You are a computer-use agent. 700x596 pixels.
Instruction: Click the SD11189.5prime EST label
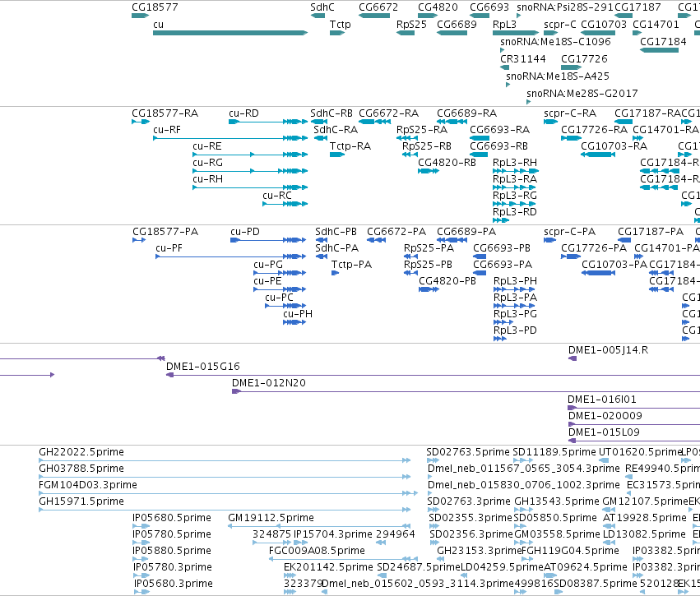click(554, 452)
